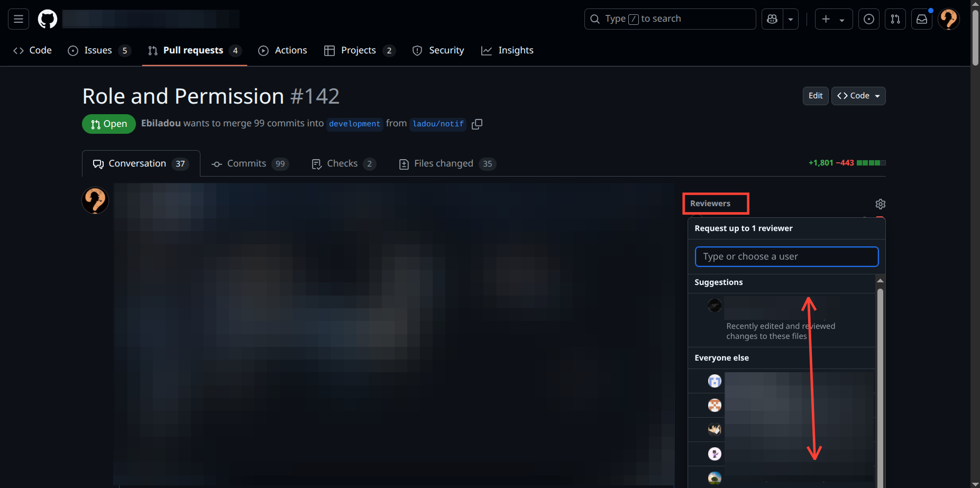Viewport: 980px width, 488px height.
Task: Open the Copilot dropdown arrow
Action: pyautogui.click(x=791, y=19)
